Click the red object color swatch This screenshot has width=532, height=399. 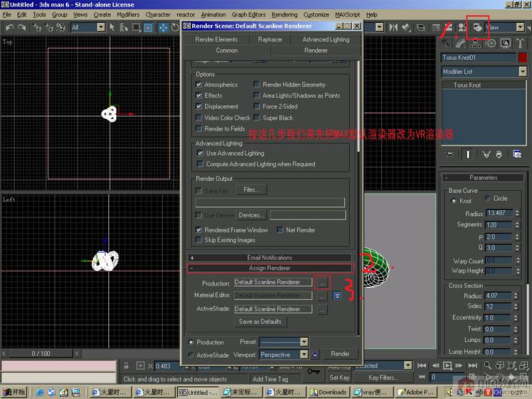523,58
